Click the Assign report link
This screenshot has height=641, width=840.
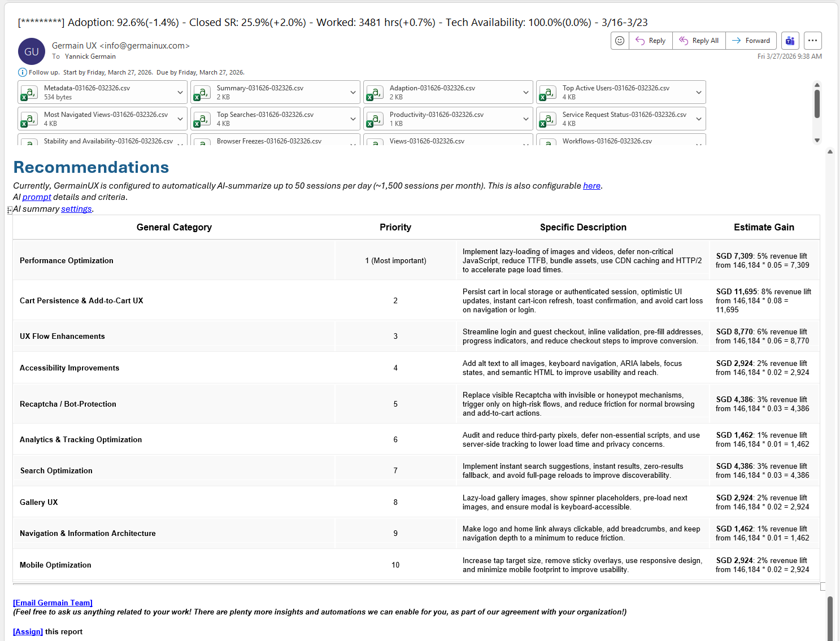(x=28, y=631)
